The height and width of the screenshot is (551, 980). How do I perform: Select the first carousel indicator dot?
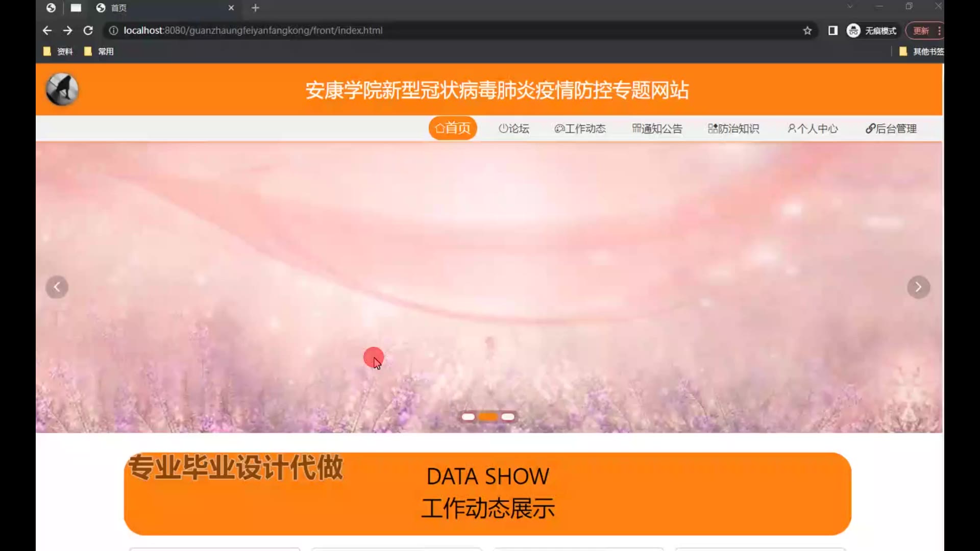pyautogui.click(x=468, y=417)
